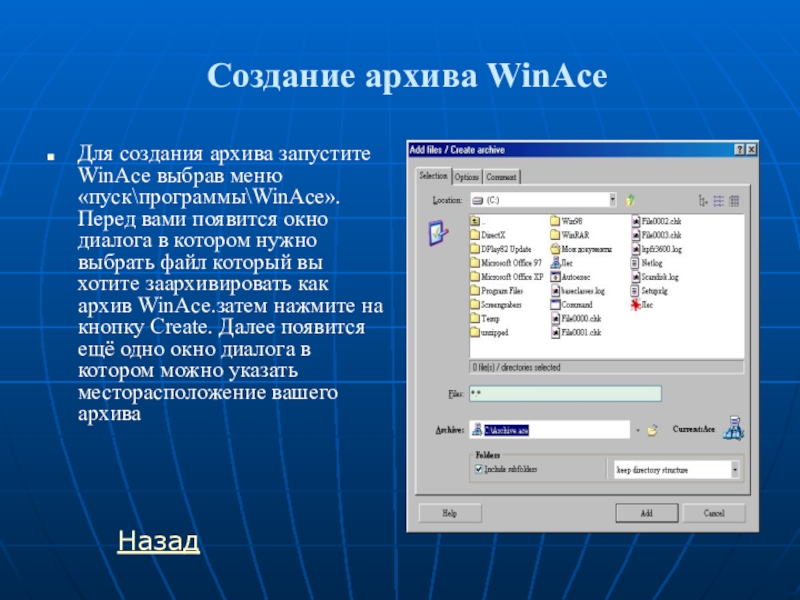Click the selection wizard icon left of the file list
Viewport: 800px width, 600px height.
(x=437, y=233)
